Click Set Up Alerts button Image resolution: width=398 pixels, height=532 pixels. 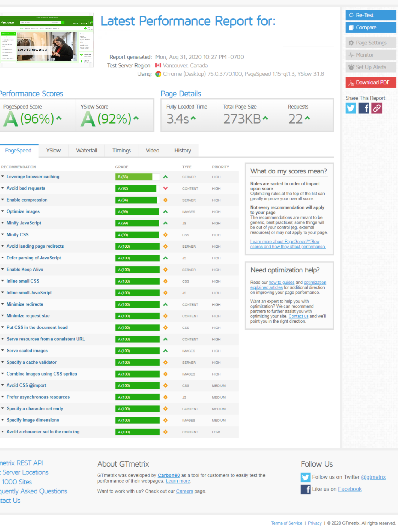pos(371,67)
